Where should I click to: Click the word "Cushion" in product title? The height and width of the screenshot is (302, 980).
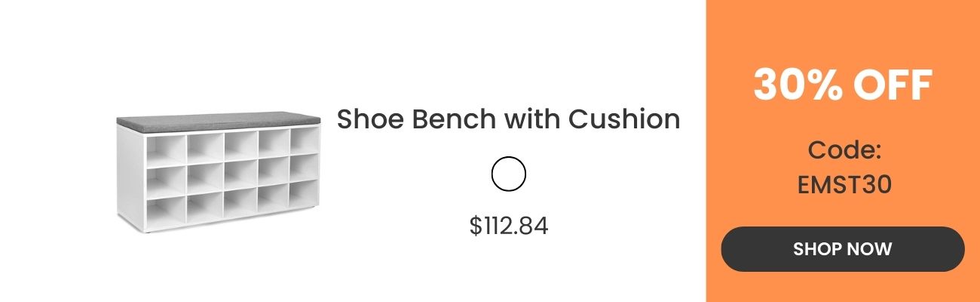(623, 119)
